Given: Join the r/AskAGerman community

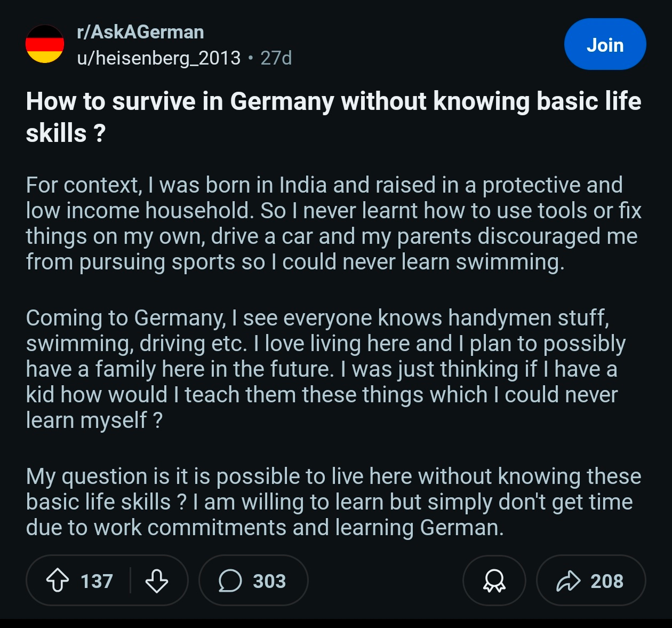Looking at the screenshot, I should pyautogui.click(x=605, y=44).
